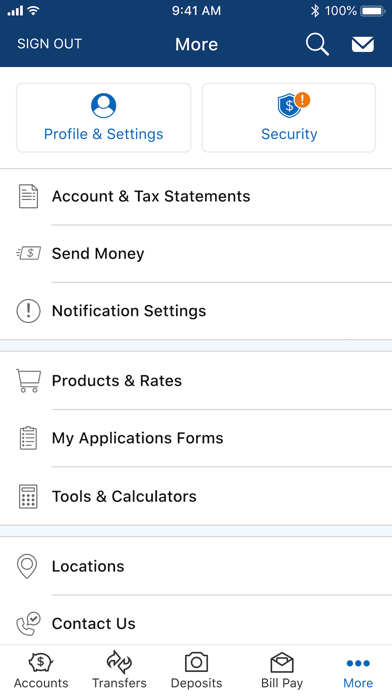Tap the calculator icon for Tools

(28, 496)
